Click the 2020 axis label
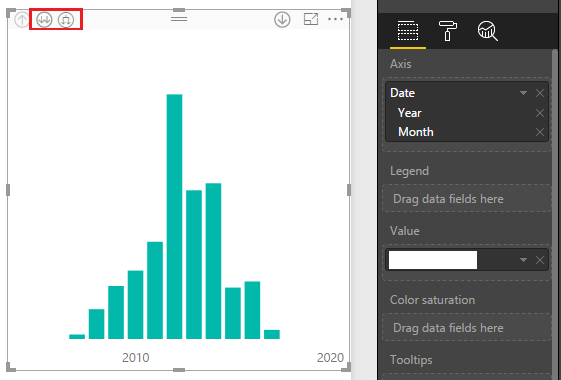This screenshot has width=561, height=380. pos(330,357)
